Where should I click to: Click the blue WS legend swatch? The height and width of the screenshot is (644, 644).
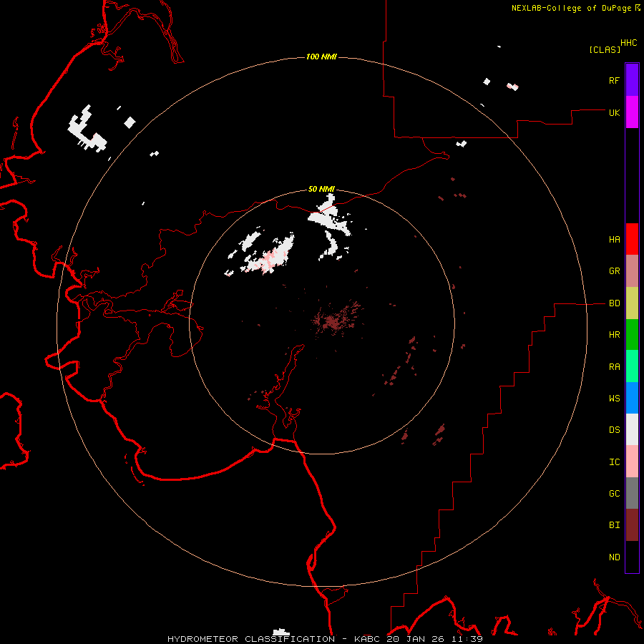(x=632, y=398)
